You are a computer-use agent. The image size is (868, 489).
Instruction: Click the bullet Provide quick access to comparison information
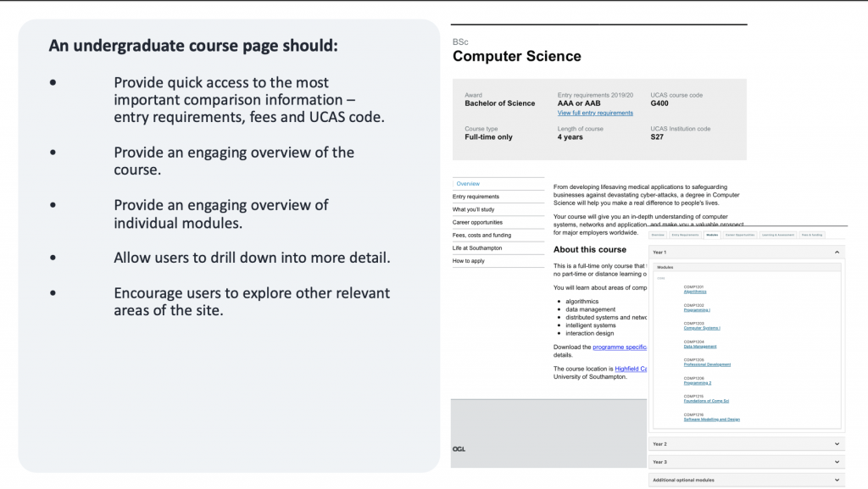coord(249,99)
